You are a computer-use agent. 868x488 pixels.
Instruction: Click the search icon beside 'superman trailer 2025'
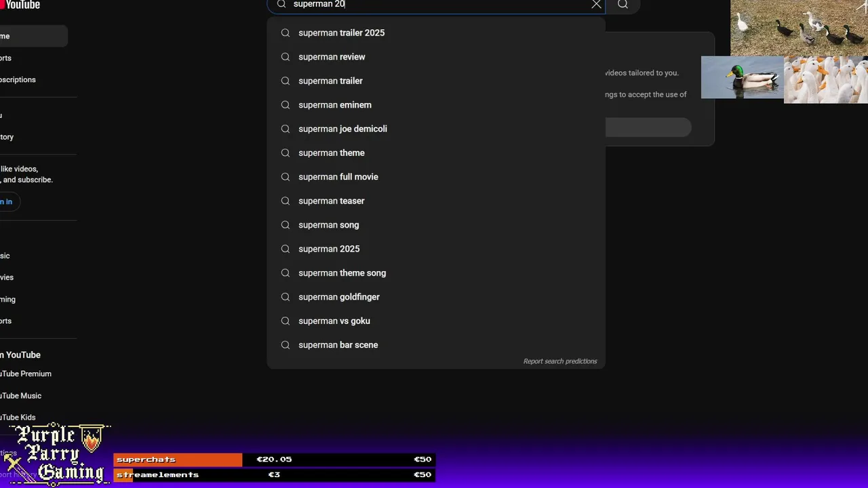(x=285, y=33)
